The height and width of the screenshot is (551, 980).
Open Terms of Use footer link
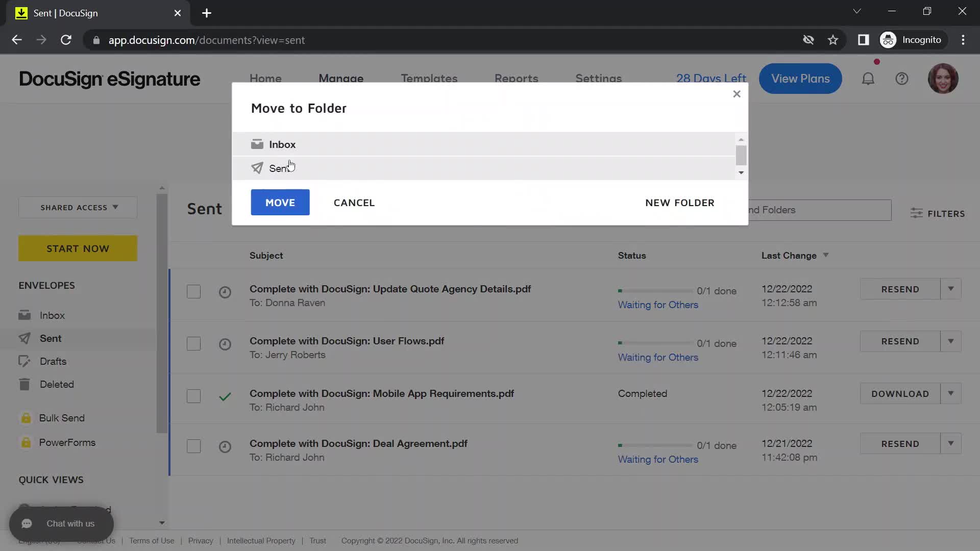152,541
